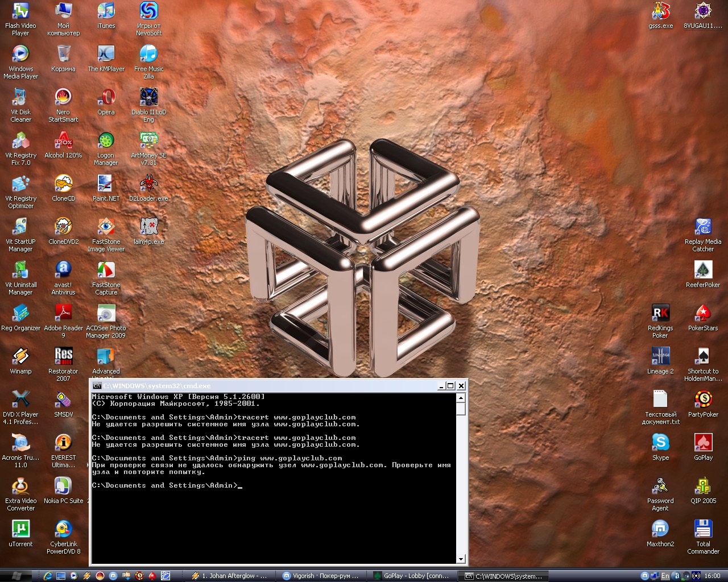
Task: Click the system clock showing 16:00
Action: (x=712, y=576)
